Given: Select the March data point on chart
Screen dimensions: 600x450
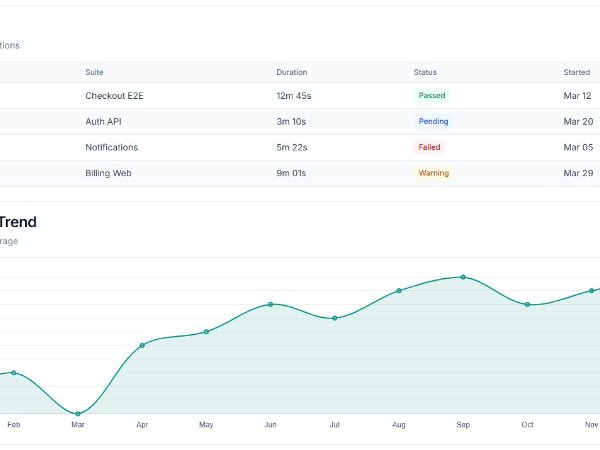Looking at the screenshot, I should click(x=78, y=413).
